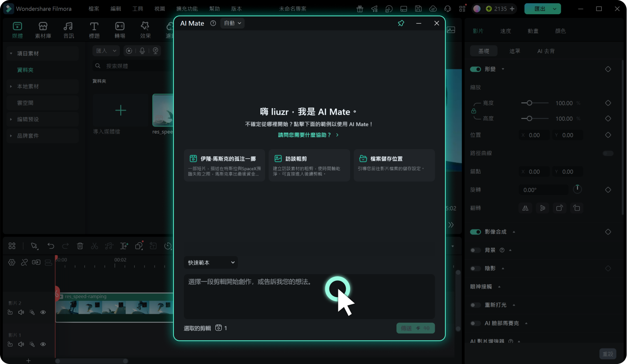Expand the 項目素材 tree section
The width and height of the screenshot is (627, 364).
11,53
